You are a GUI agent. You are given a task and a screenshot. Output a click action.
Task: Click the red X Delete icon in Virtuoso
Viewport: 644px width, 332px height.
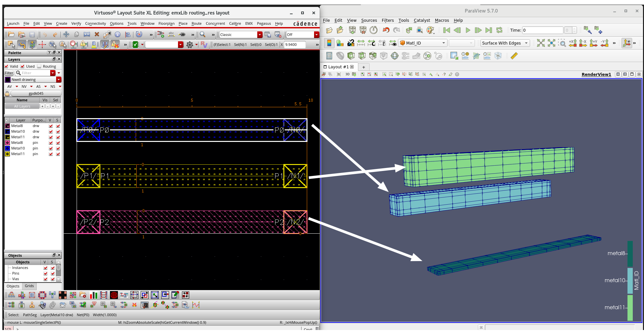coord(97,34)
